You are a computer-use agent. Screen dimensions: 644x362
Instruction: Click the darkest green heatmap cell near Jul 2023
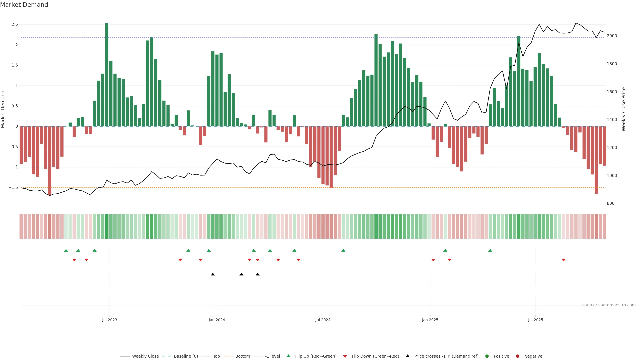click(107, 226)
